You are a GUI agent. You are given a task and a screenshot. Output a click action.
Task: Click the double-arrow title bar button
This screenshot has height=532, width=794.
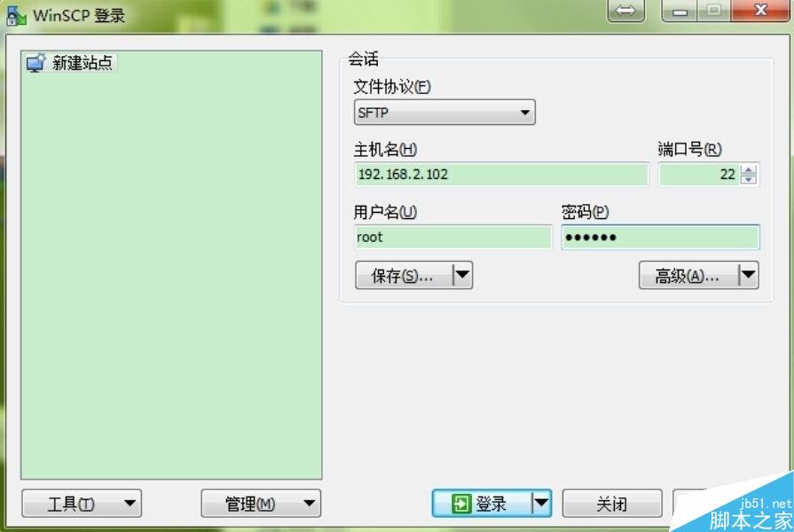pyautogui.click(x=625, y=10)
